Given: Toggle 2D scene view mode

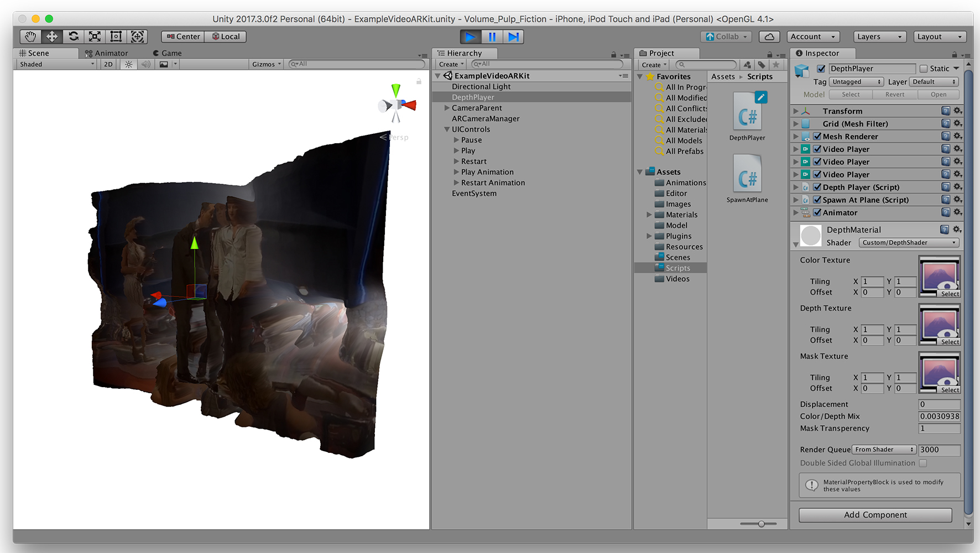Looking at the screenshot, I should (108, 64).
